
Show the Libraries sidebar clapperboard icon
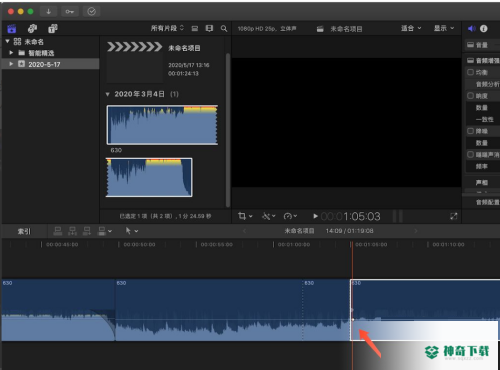click(12, 29)
